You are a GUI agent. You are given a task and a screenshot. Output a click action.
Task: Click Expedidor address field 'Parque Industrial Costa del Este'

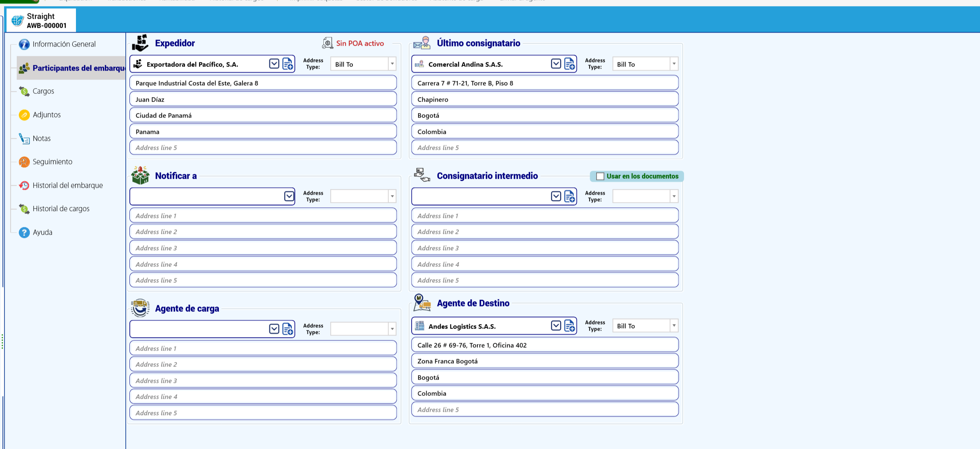pyautogui.click(x=263, y=83)
